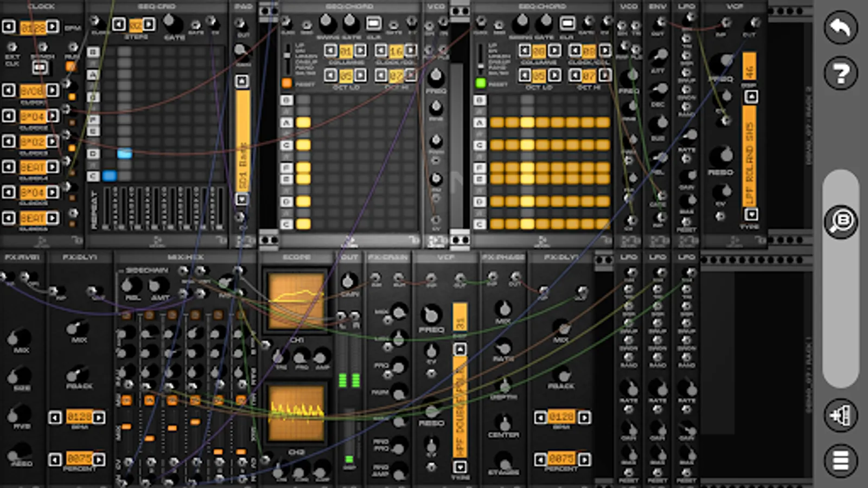Click the CH2 scope display
Image resolution: width=868 pixels, height=488 pixels.
pos(296,413)
